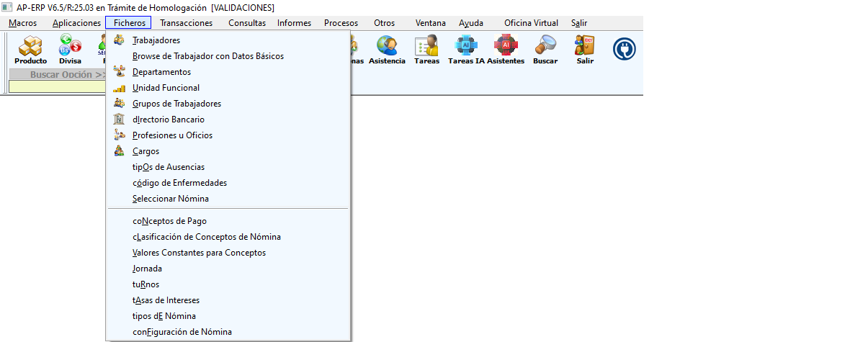This screenshot has width=868, height=342.
Task: Choose Profesiones u Oficios
Action: point(228,135)
